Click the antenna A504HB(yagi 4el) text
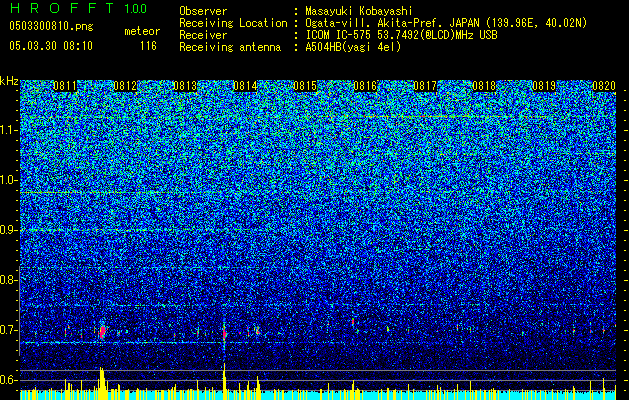Screen dimensions: 629x400 tap(353, 47)
